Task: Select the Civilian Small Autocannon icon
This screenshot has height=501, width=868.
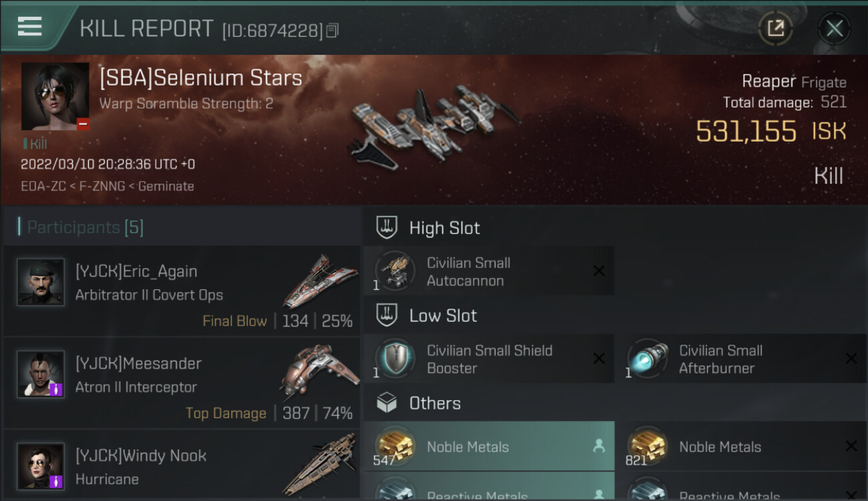Action: 394,272
